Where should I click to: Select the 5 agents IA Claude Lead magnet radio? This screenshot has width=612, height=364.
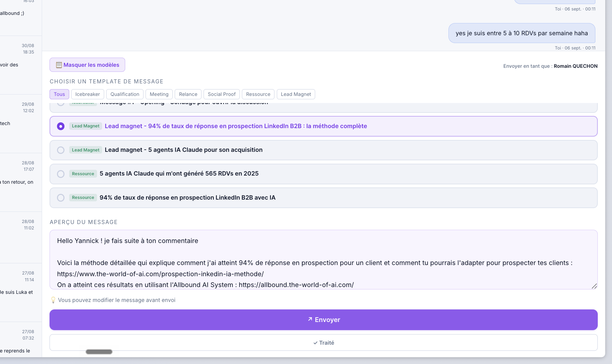[61, 150]
